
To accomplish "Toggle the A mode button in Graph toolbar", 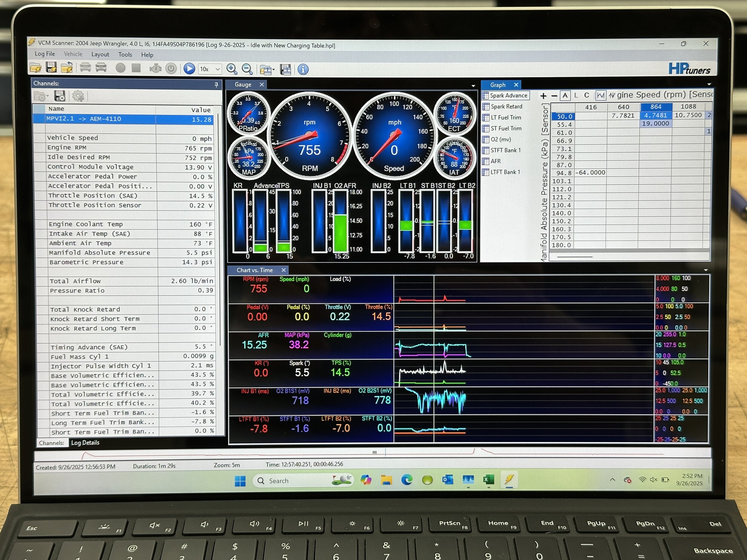I will 565,96.
